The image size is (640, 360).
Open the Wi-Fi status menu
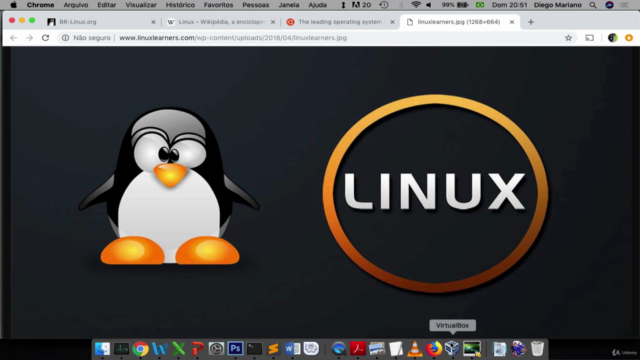point(416,5)
